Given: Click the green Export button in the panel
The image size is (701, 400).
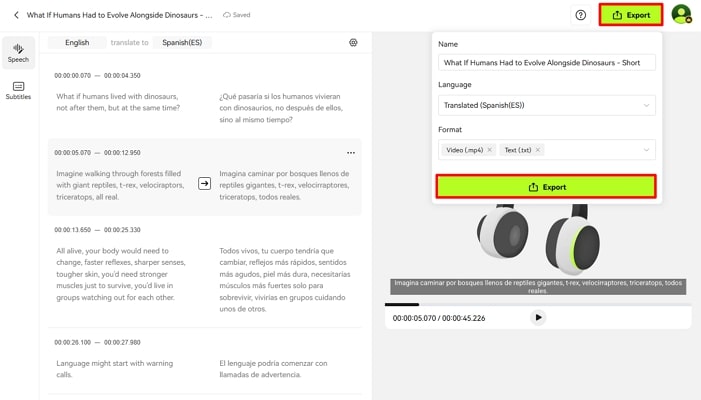Looking at the screenshot, I should 546,187.
